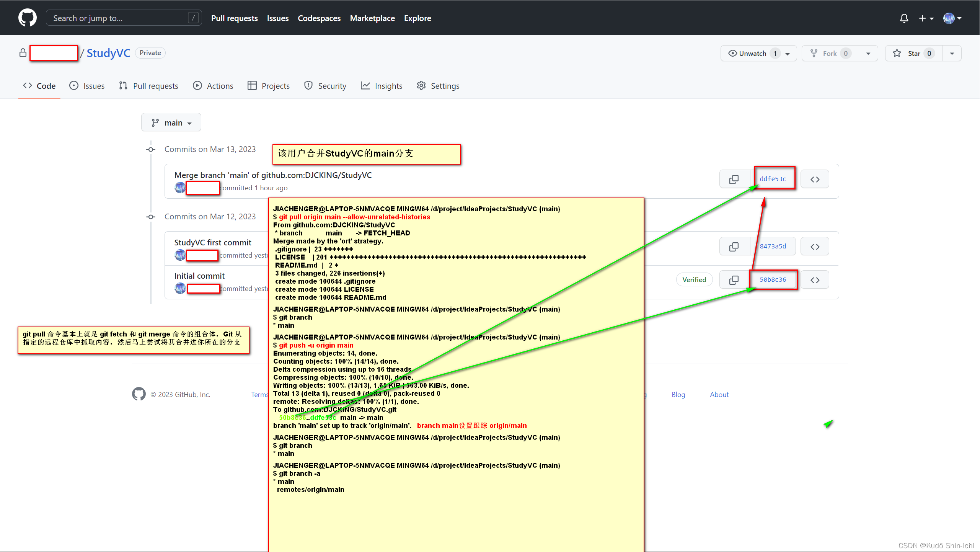Switch to the Code tab
The height and width of the screenshot is (552, 980).
(39, 86)
